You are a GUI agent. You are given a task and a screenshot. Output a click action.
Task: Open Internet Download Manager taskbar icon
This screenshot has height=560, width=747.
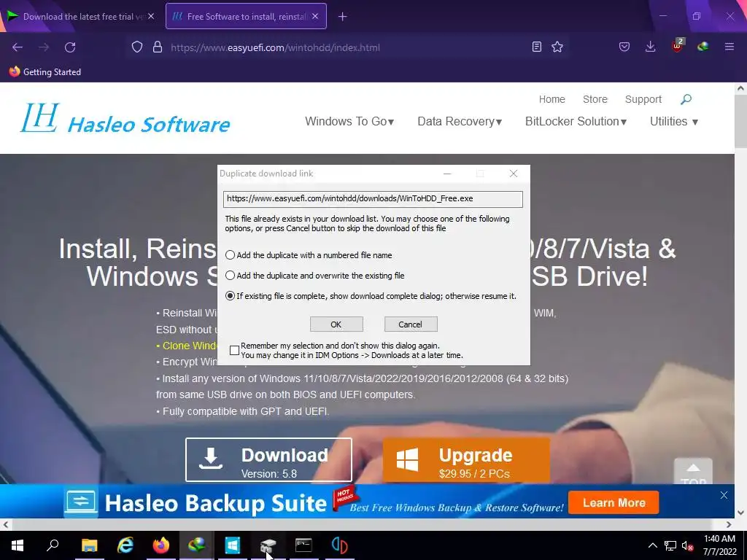tap(196, 545)
